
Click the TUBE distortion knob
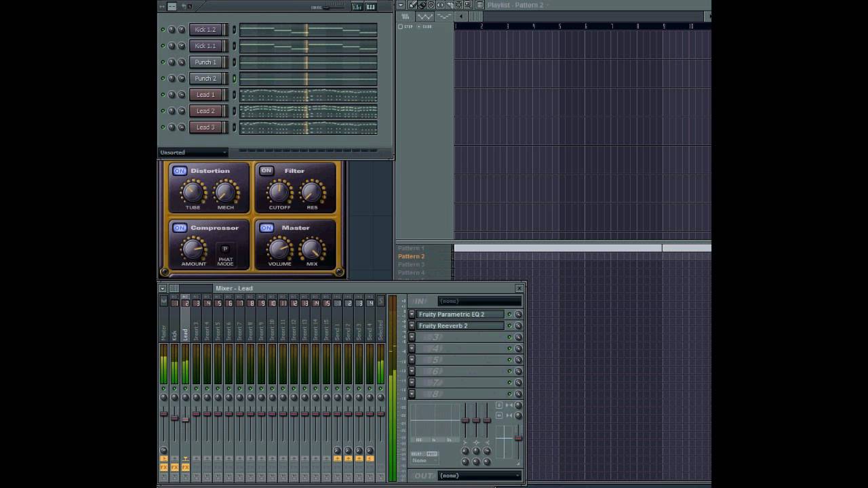tap(193, 192)
